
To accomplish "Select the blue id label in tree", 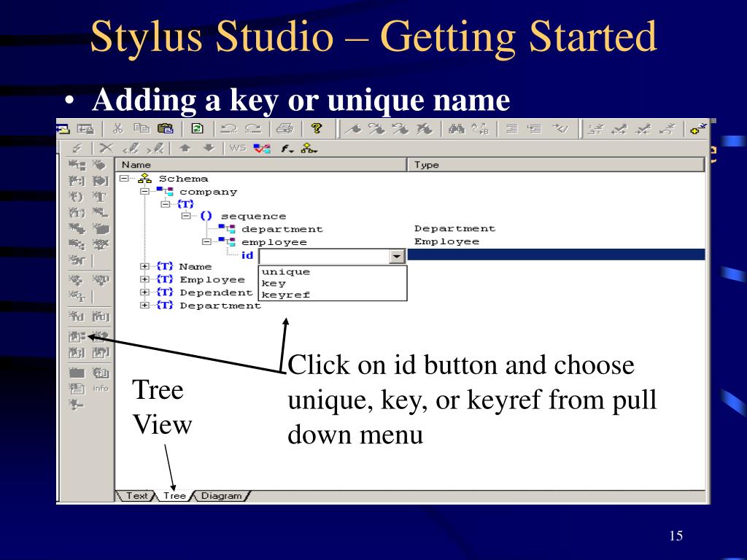I will tap(247, 255).
